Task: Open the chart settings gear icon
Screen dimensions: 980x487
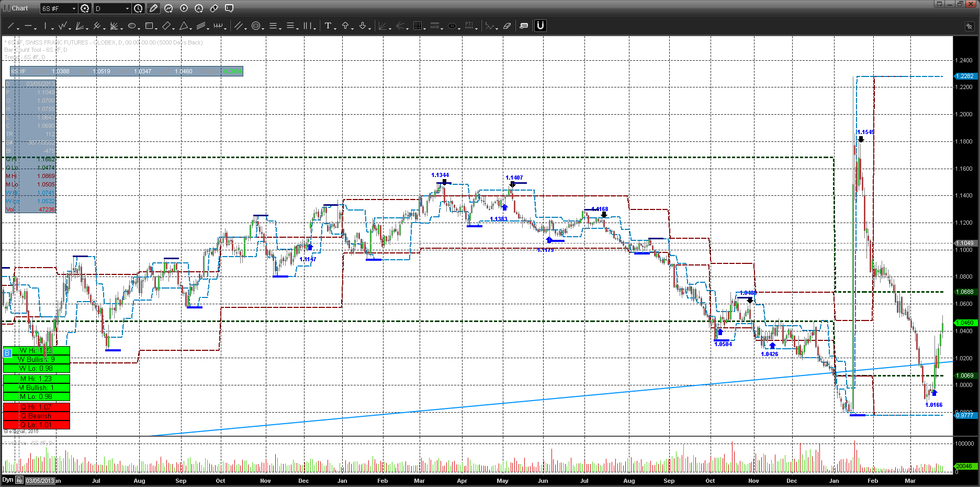Action: click(x=85, y=8)
